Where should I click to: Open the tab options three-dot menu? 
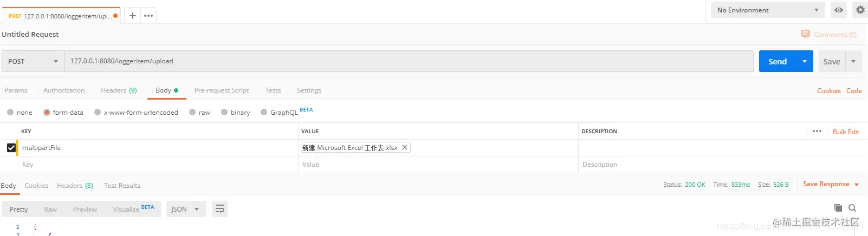pyautogui.click(x=148, y=16)
